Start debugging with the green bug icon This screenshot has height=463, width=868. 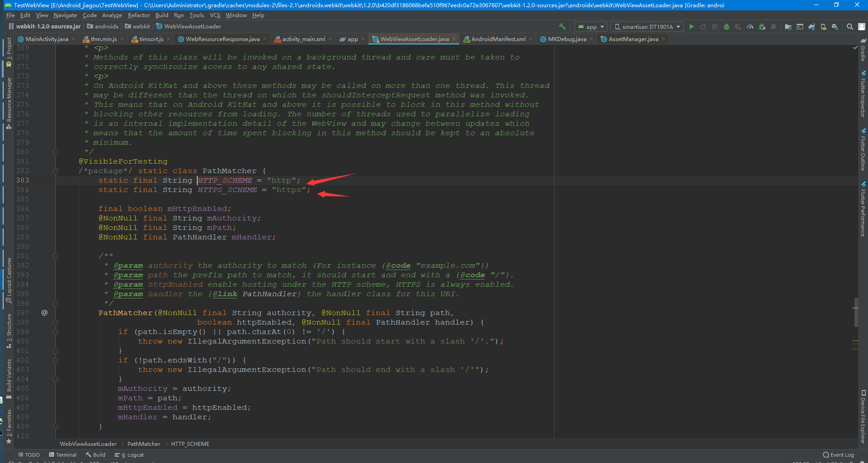tap(727, 27)
